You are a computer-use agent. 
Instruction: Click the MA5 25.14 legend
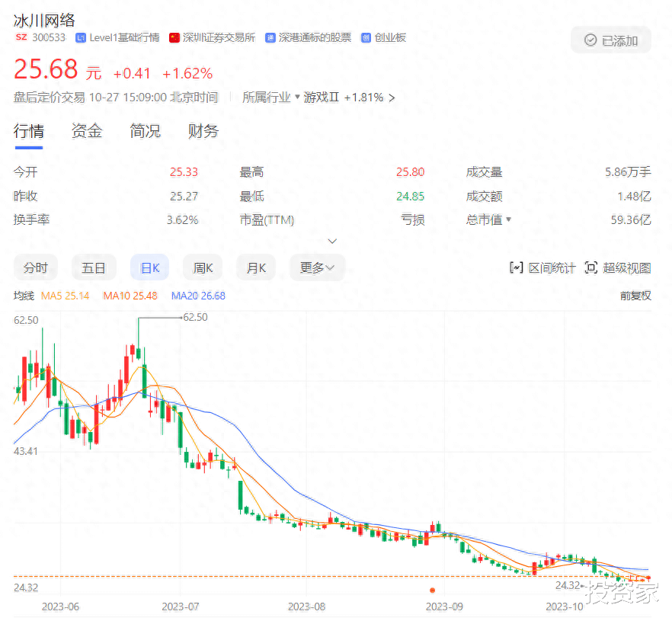pos(66,296)
